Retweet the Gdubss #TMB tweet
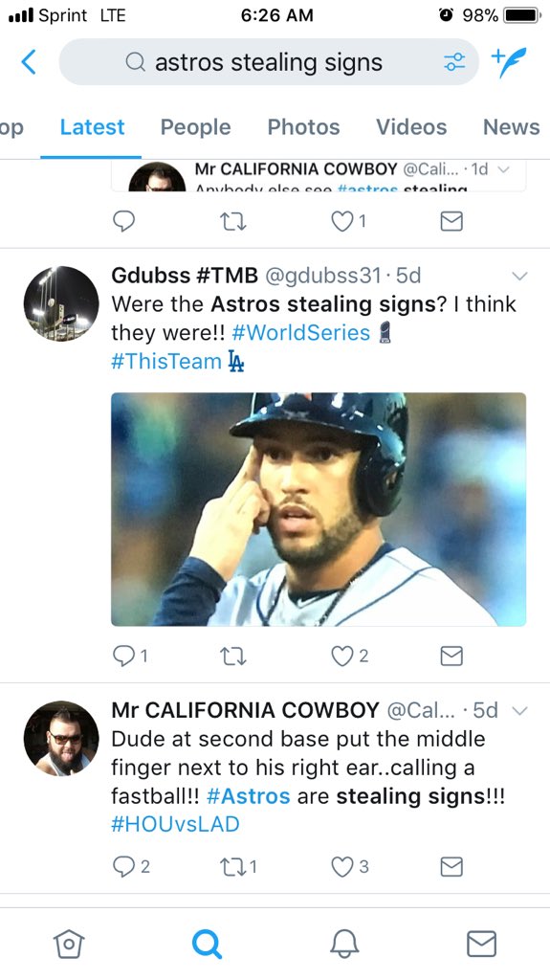 (233, 656)
